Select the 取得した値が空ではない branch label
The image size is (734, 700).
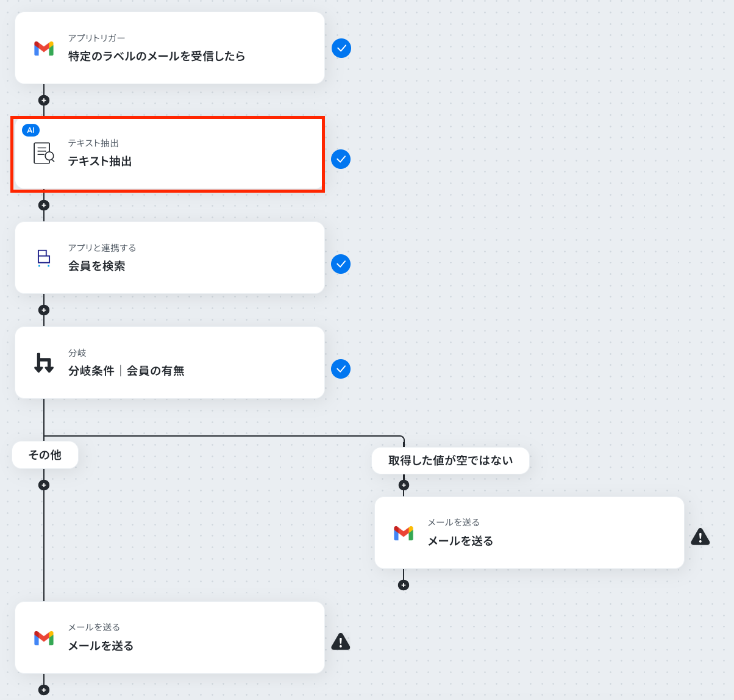point(451,460)
